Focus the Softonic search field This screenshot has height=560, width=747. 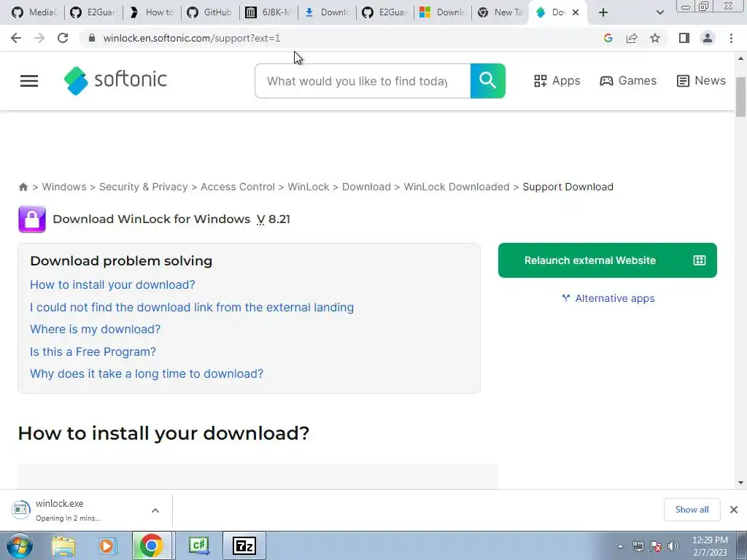click(363, 81)
